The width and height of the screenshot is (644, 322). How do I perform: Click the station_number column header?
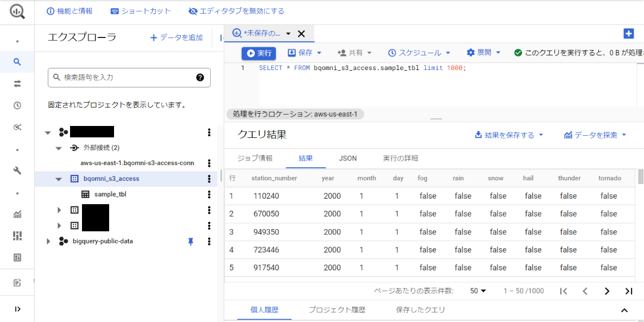[x=274, y=178]
